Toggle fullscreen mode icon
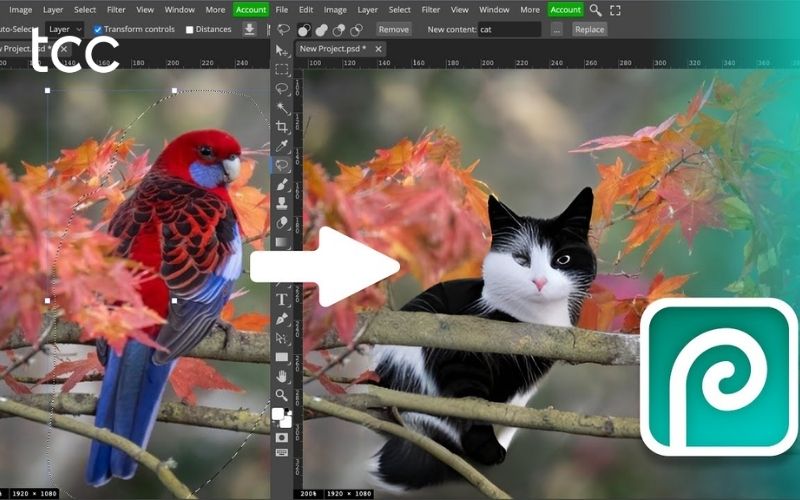Screen dimensions: 800x500 (615, 10)
